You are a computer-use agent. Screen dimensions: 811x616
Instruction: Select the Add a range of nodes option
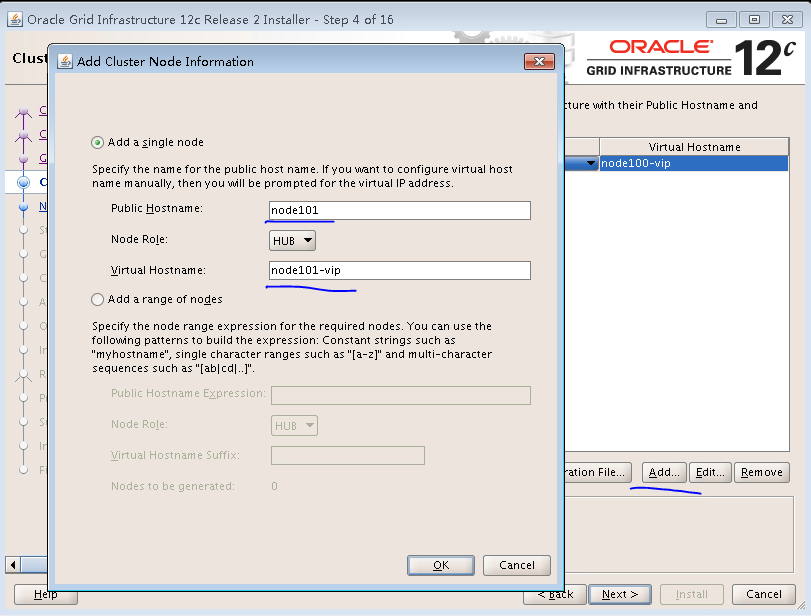[97, 299]
